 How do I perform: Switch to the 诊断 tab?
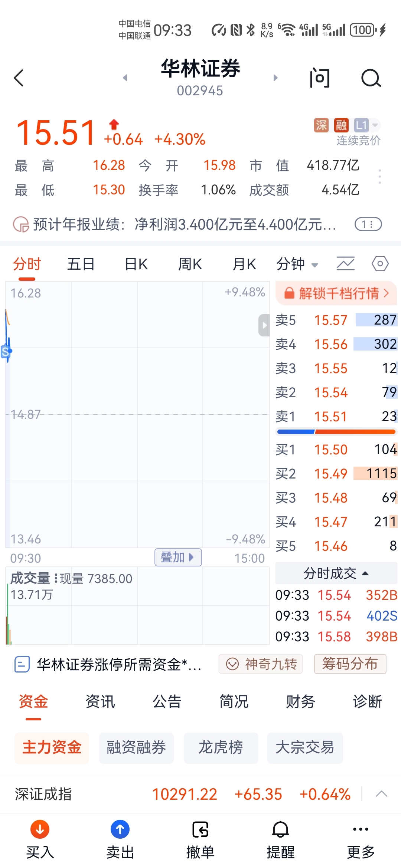point(368,701)
